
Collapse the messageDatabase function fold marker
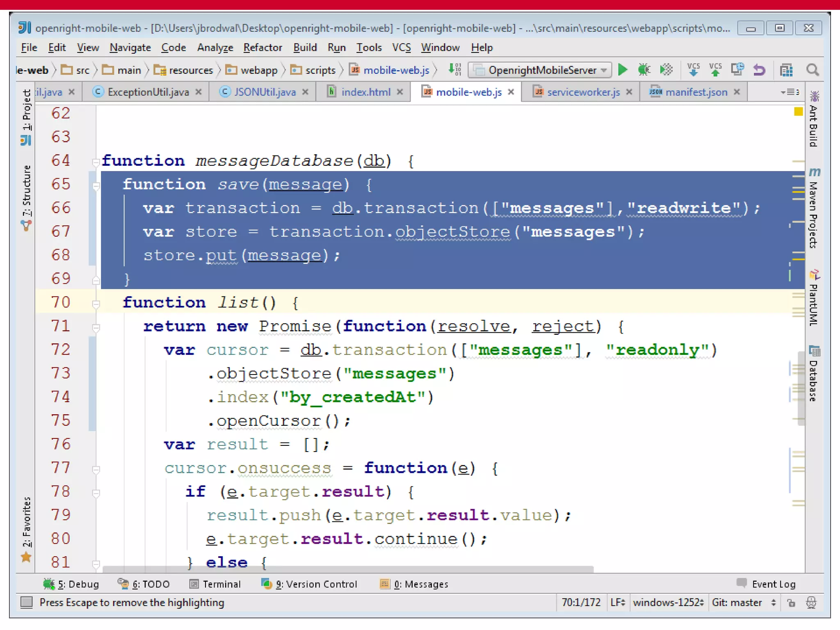[96, 162]
